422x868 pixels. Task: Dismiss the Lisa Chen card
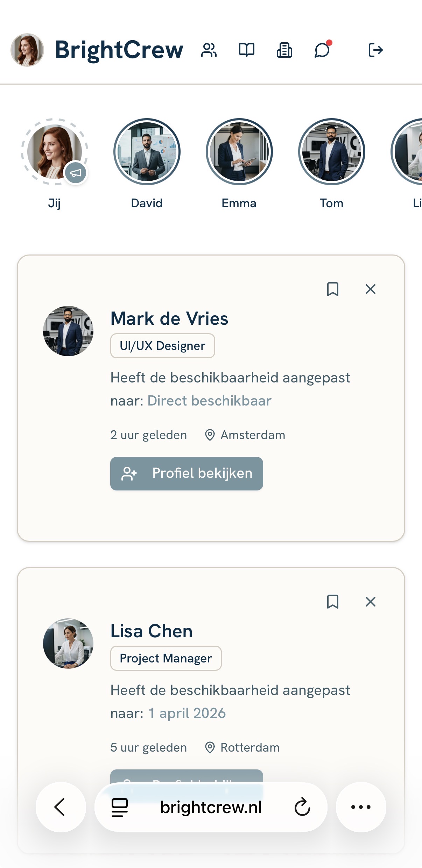[x=370, y=602]
